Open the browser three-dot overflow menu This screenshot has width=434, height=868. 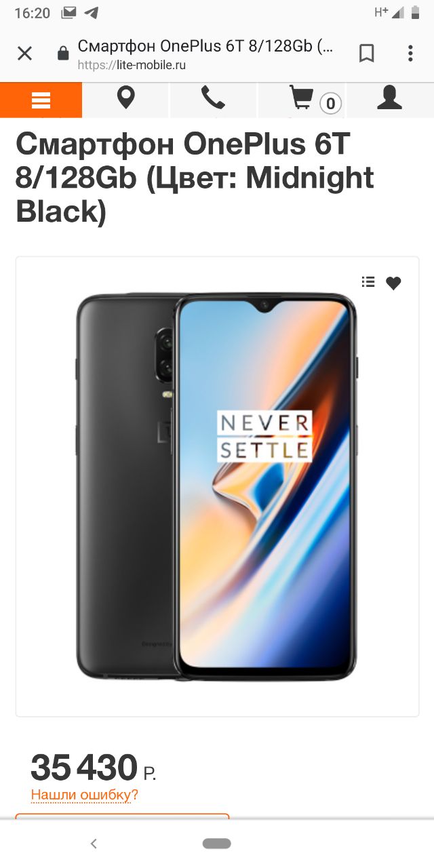click(x=410, y=53)
